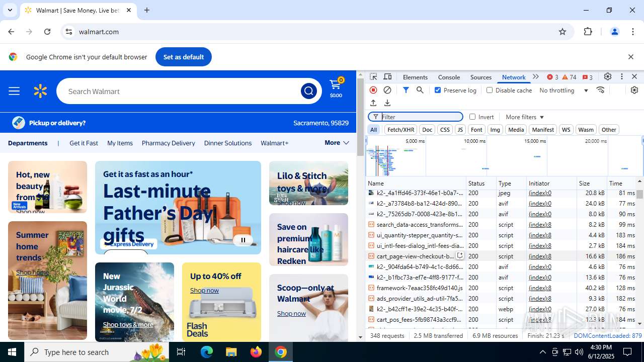
Task: Open Microsoft Edge from the taskbar
Action: (x=207, y=352)
